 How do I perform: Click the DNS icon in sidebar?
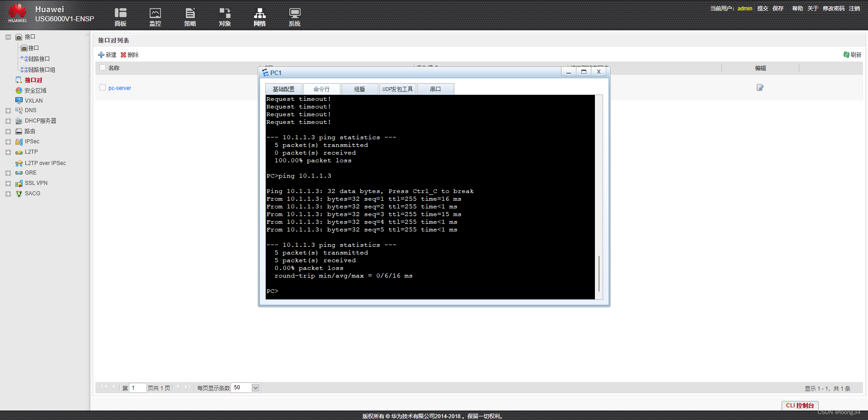pyautogui.click(x=19, y=110)
